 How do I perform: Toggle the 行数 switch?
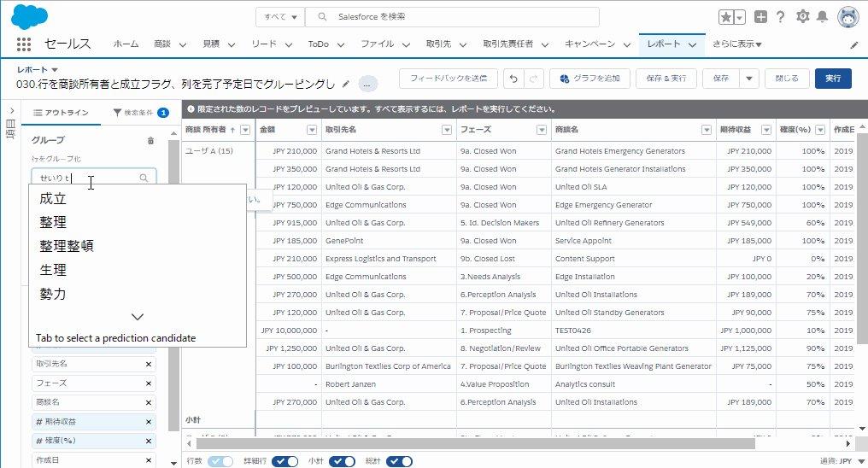(220, 461)
